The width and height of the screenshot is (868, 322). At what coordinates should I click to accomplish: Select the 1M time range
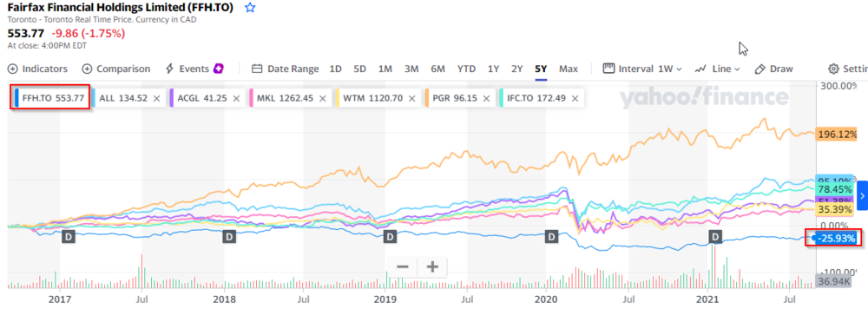point(385,69)
